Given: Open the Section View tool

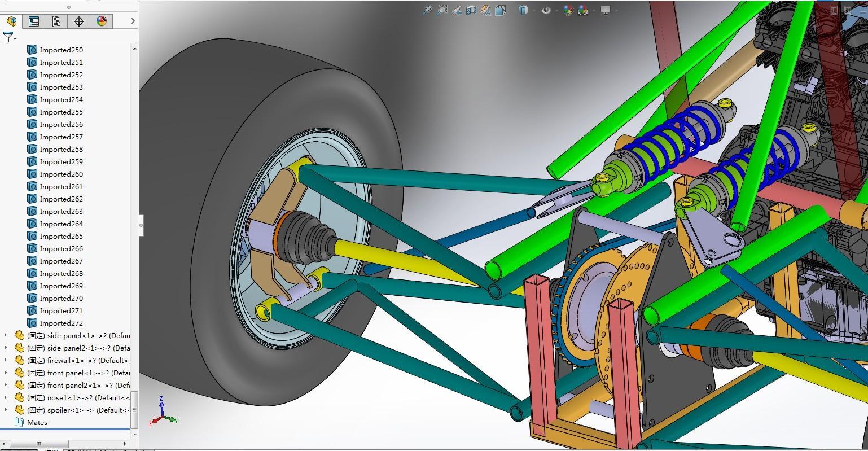Looking at the screenshot, I should pyautogui.click(x=471, y=10).
